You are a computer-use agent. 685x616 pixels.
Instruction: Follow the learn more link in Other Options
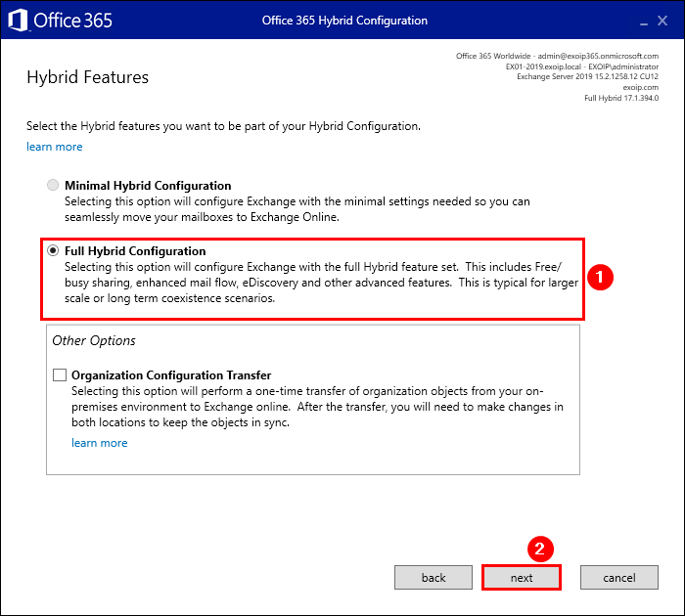point(99,443)
